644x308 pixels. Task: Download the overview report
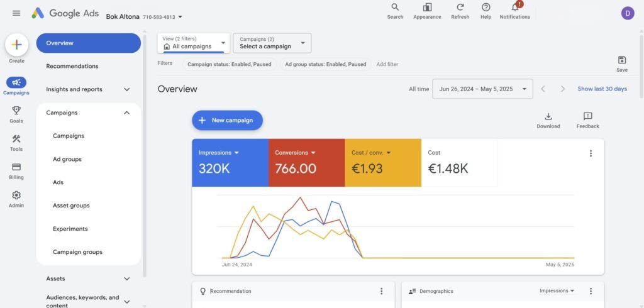point(548,120)
